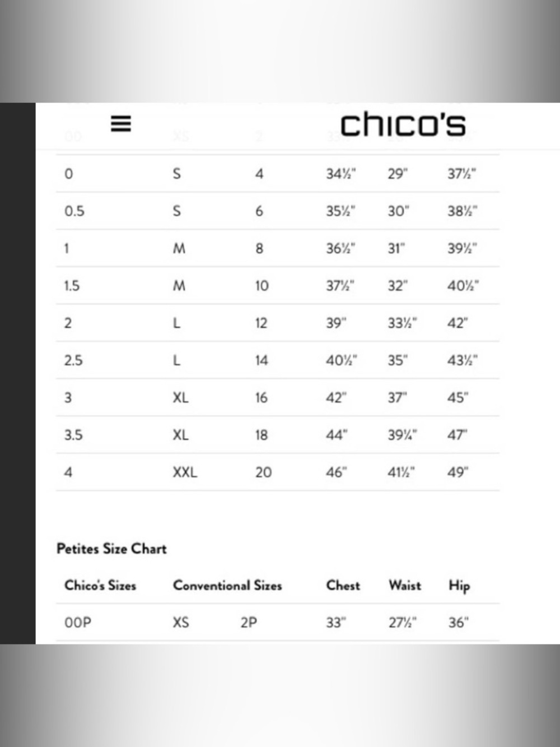
Task: Open the hamburger menu icon
Action: [121, 123]
